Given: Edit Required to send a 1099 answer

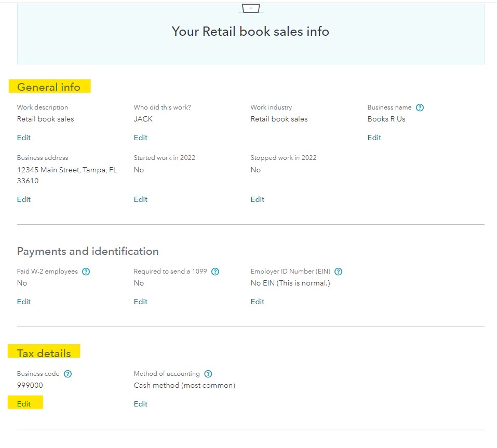Looking at the screenshot, I should [x=140, y=302].
